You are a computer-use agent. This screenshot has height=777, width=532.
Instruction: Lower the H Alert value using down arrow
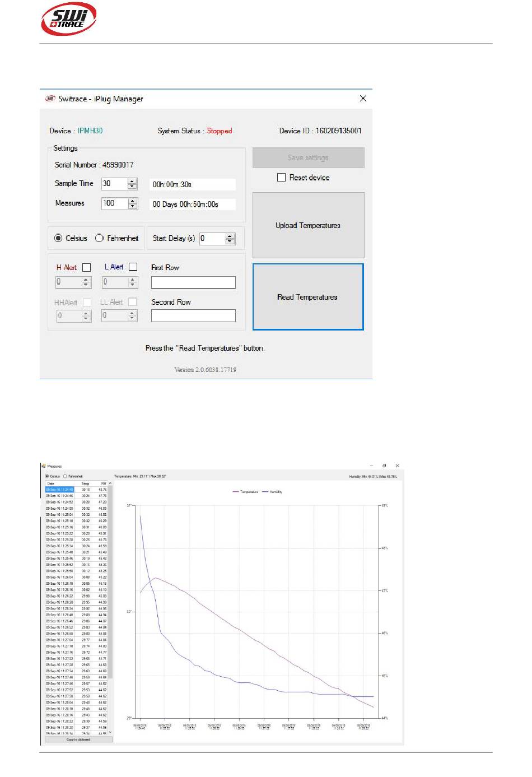click(86, 285)
